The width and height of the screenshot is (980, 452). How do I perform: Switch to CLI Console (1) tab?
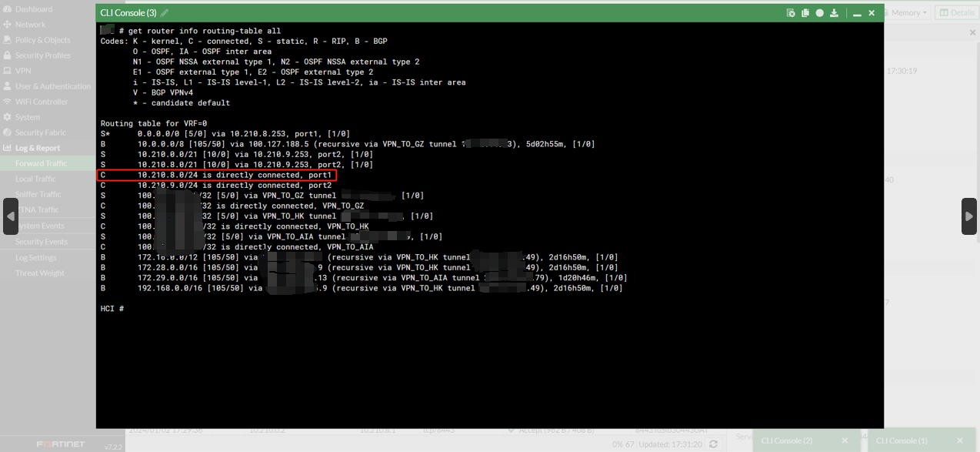(902, 440)
